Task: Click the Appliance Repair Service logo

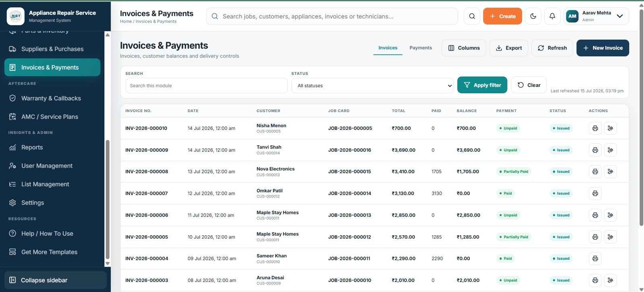Action: 16,16
